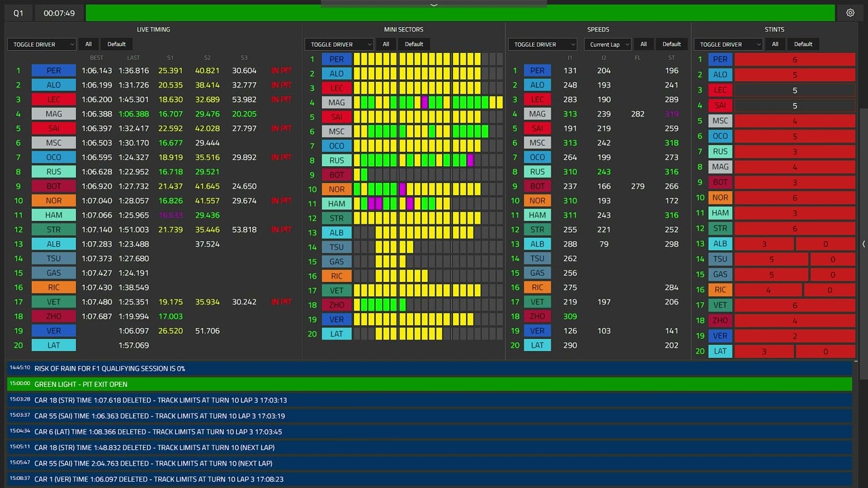
Task: Click the green session progress bar
Action: [x=460, y=13]
